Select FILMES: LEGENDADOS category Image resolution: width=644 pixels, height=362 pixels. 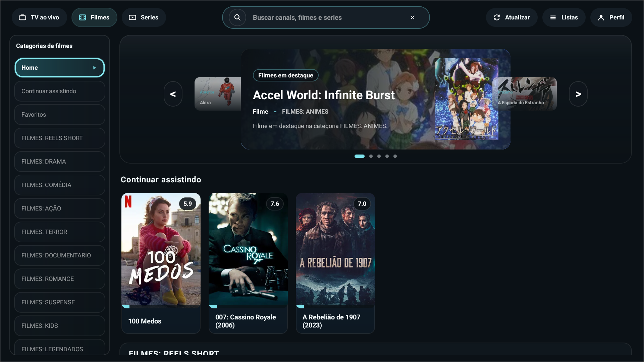[x=60, y=348]
